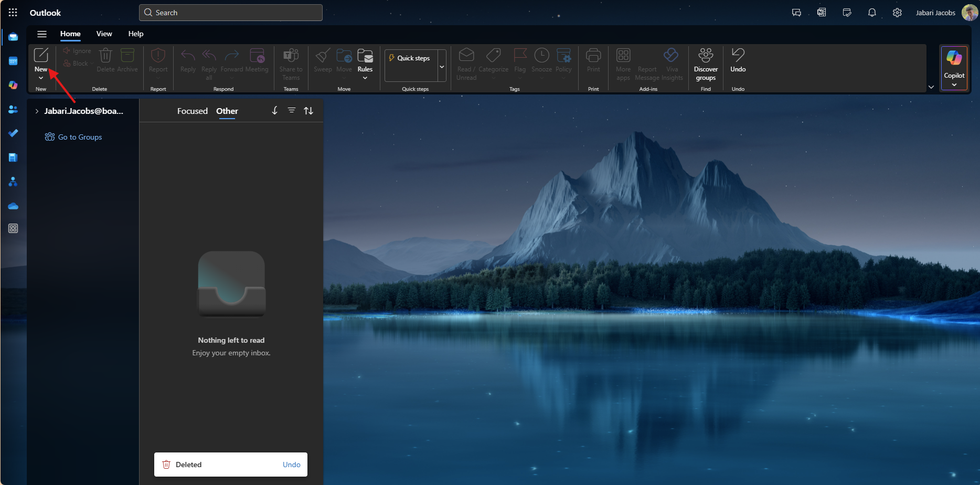Toggle the message list sort order arrows
This screenshot has height=485, width=980.
(308, 111)
